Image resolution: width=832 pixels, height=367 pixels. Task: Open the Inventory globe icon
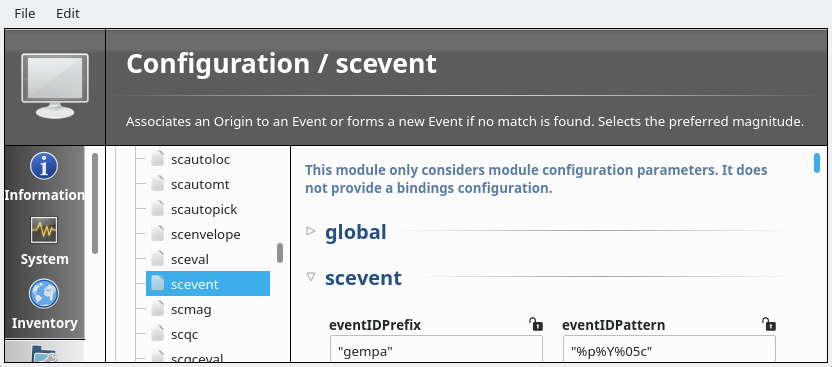tap(44, 294)
